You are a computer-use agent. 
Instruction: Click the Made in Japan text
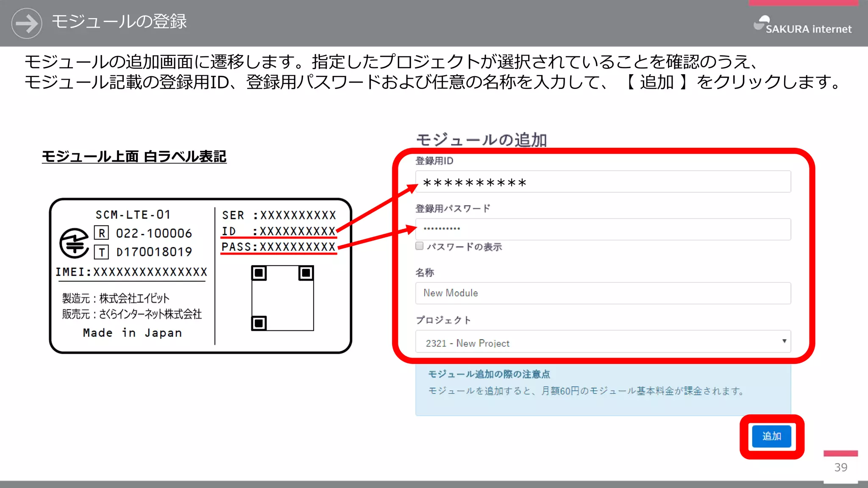coord(133,333)
